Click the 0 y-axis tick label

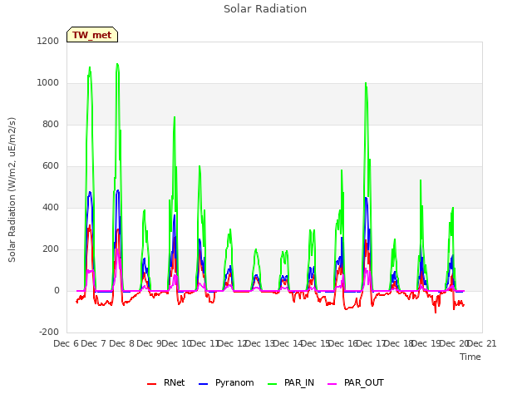pos(57,290)
